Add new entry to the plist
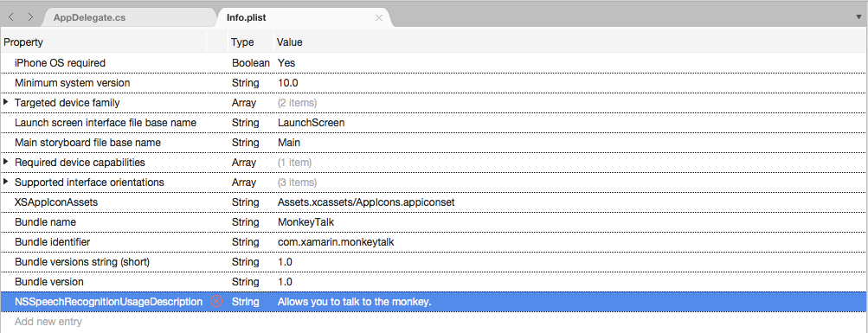The height and width of the screenshot is (333, 868). pyautogui.click(x=48, y=322)
